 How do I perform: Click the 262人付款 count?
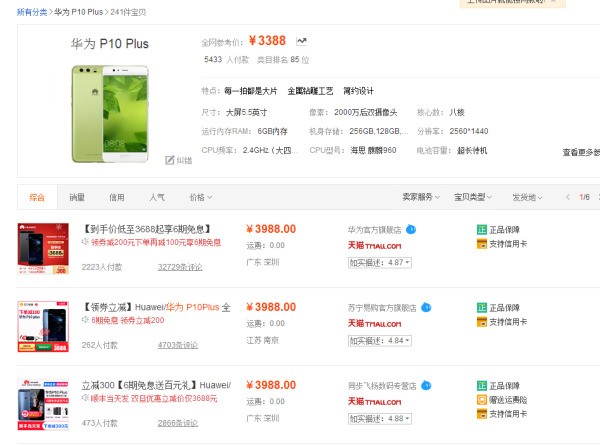pyautogui.click(x=99, y=345)
